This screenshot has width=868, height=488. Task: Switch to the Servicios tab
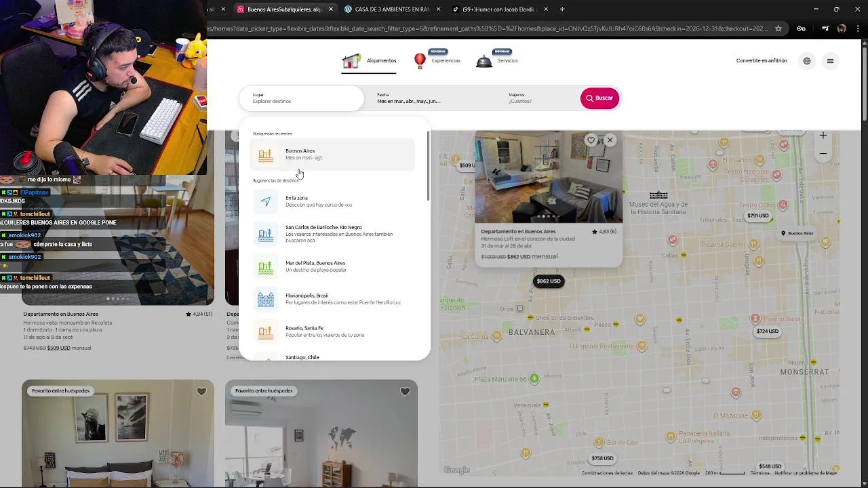(x=497, y=61)
